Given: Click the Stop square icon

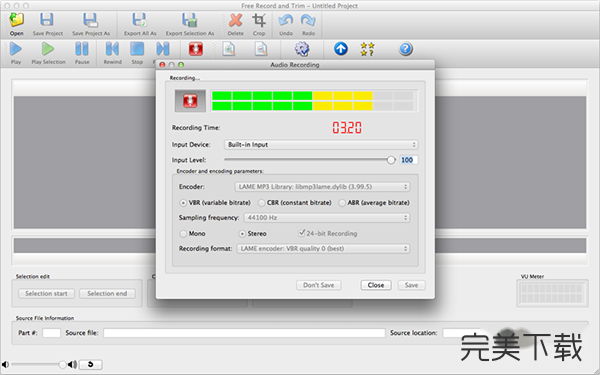Looking at the screenshot, I should (137, 49).
